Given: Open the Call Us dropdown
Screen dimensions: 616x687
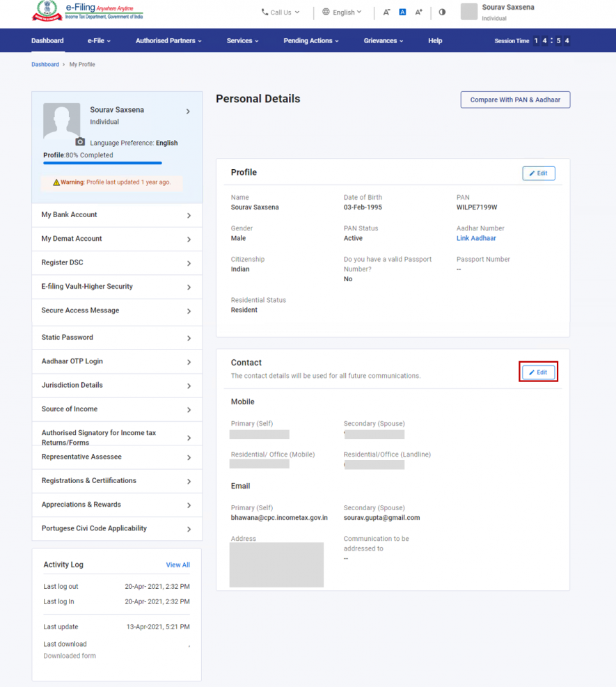Looking at the screenshot, I should (281, 13).
